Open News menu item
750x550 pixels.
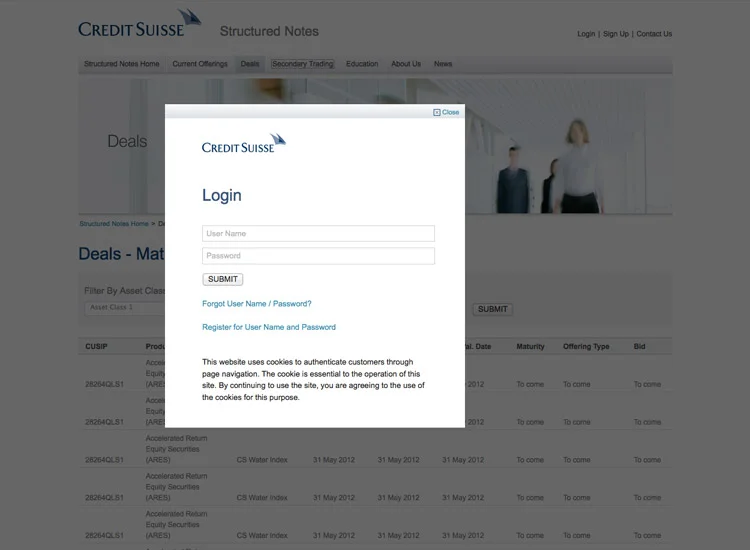coord(443,64)
